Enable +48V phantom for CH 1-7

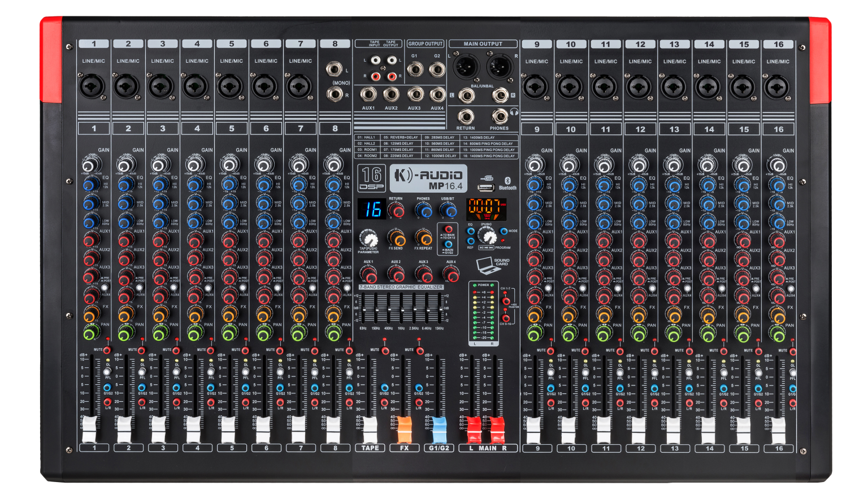pos(506,301)
